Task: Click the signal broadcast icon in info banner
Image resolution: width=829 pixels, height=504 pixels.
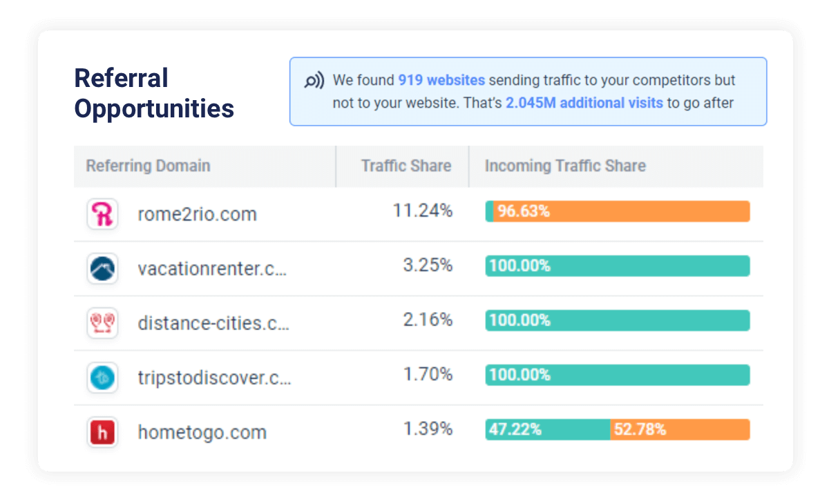Action: 314,81
